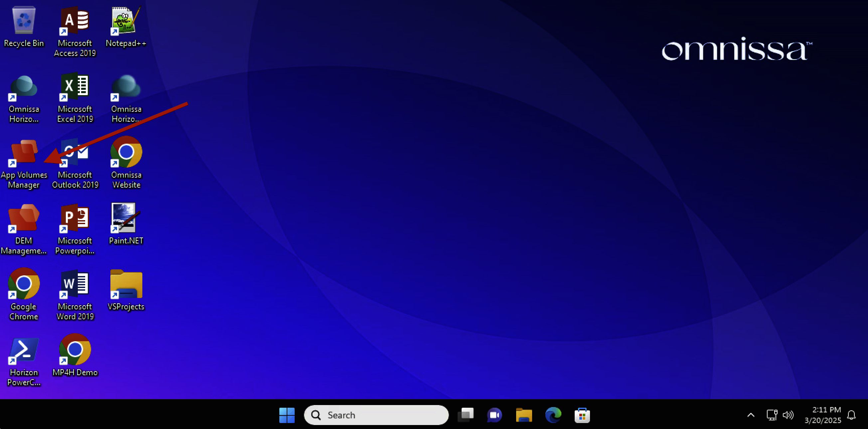Launch Microsoft Edge from taskbar
The image size is (868, 429).
tap(553, 415)
